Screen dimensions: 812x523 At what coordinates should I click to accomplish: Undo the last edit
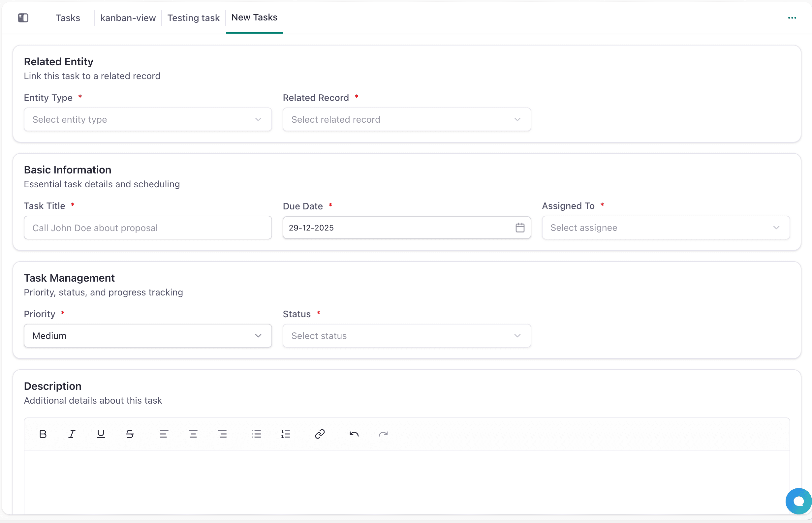[x=354, y=434]
